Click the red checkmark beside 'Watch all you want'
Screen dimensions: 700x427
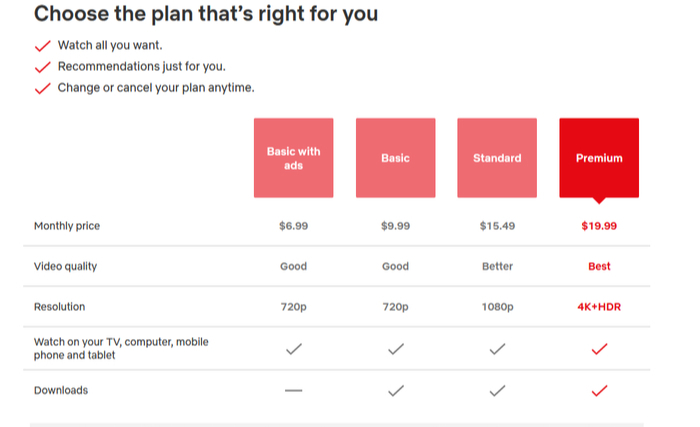click(x=42, y=46)
